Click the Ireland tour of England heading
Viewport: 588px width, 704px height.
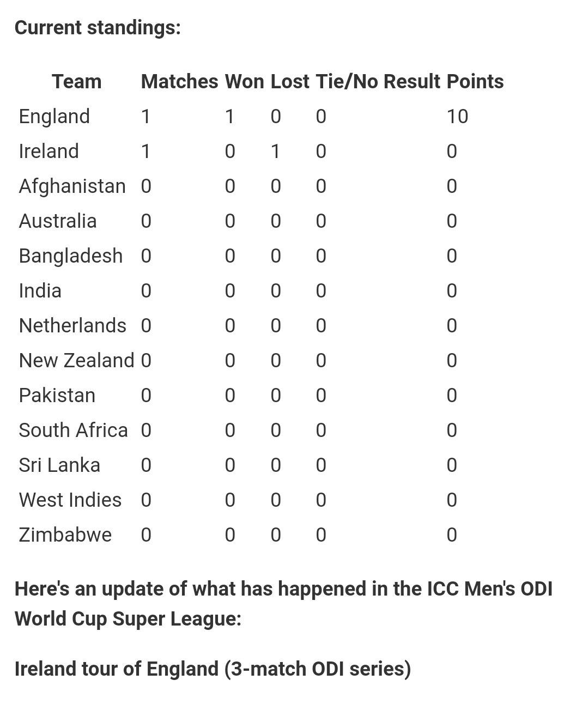213,669
